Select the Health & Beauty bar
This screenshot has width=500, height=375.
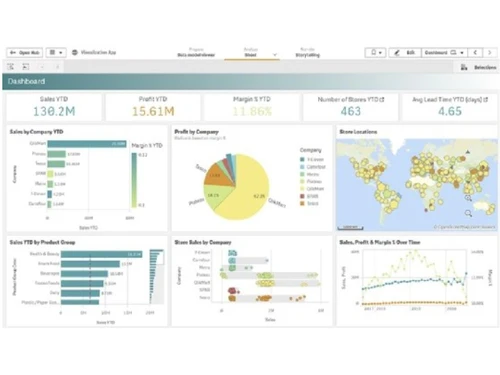coord(102,254)
